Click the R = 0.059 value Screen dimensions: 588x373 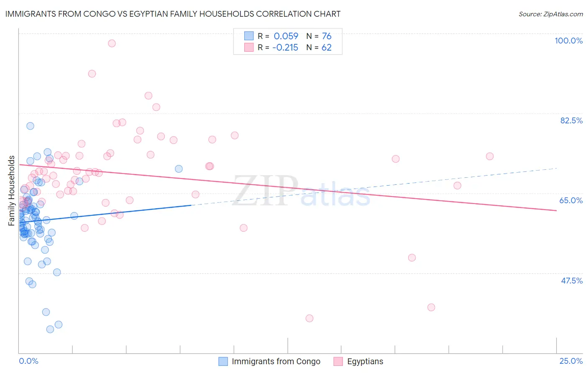[x=278, y=36]
